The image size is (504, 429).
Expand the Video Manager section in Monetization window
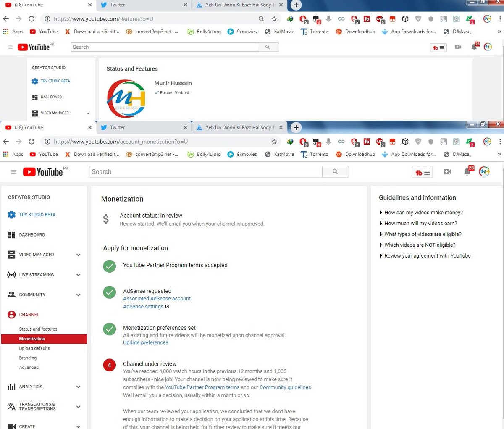coord(78,255)
